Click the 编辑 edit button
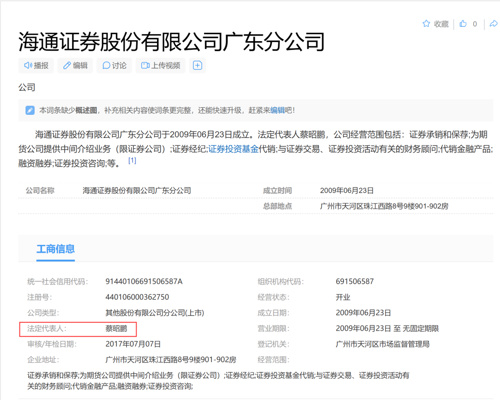 (75, 65)
